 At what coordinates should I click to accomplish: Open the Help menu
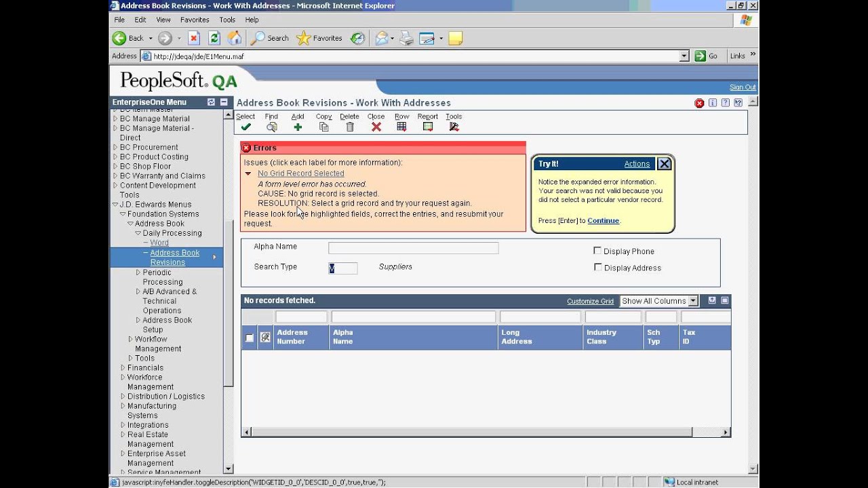click(x=252, y=20)
